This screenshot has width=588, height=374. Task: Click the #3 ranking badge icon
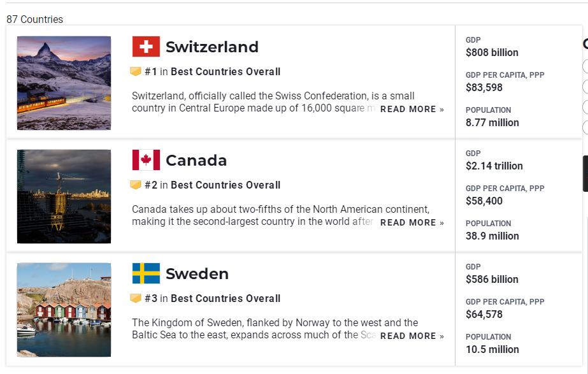click(x=136, y=299)
